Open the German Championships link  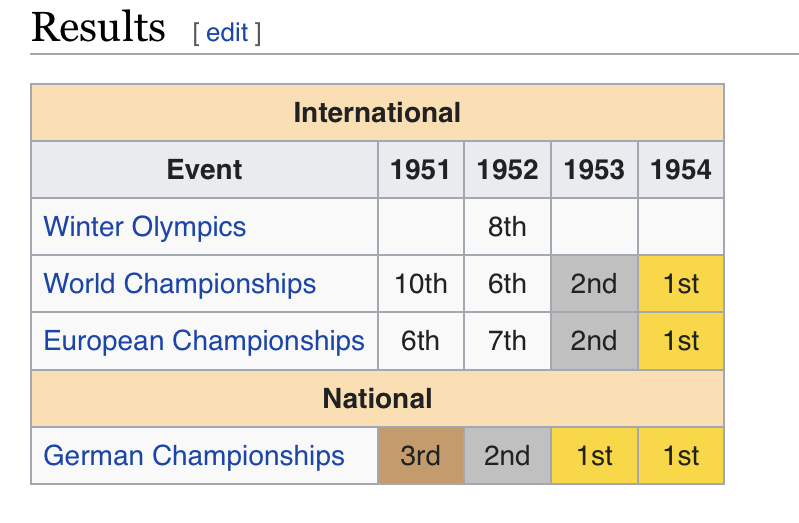click(194, 455)
